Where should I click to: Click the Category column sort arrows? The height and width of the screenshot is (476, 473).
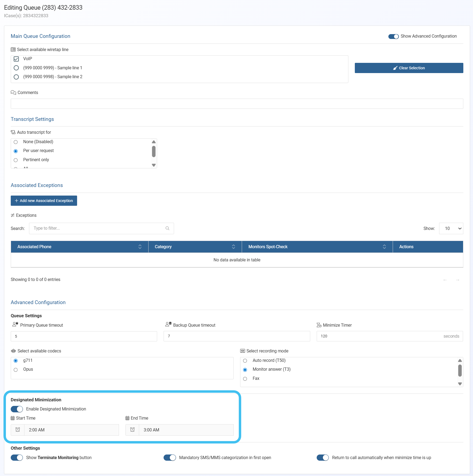tap(233, 247)
